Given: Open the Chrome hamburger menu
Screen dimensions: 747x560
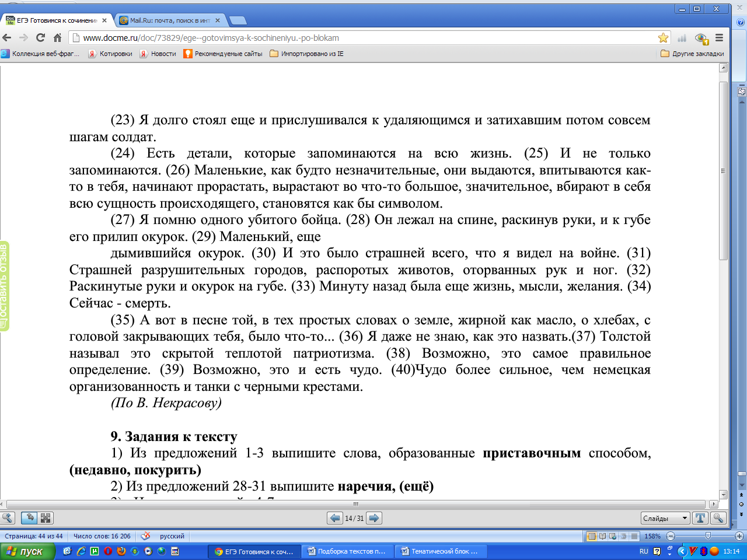Looking at the screenshot, I should (x=719, y=38).
